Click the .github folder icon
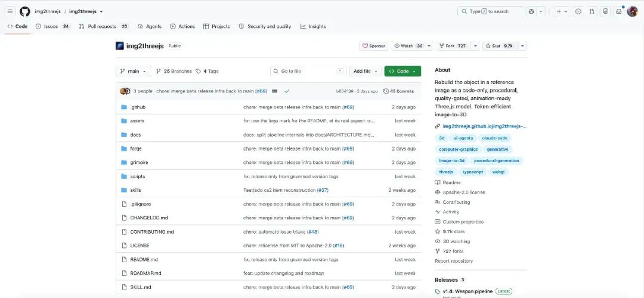The image size is (644, 298). pyautogui.click(x=124, y=107)
